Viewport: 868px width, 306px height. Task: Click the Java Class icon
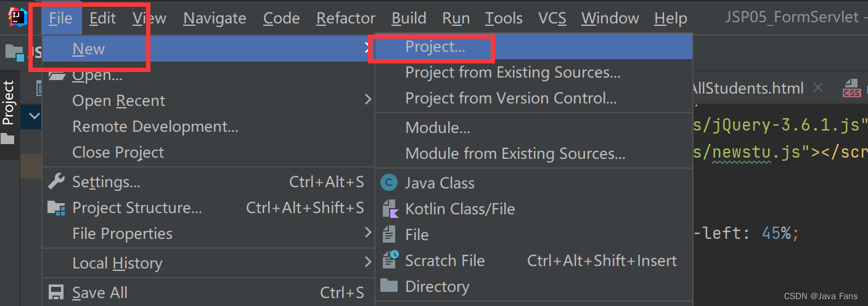[x=389, y=183]
